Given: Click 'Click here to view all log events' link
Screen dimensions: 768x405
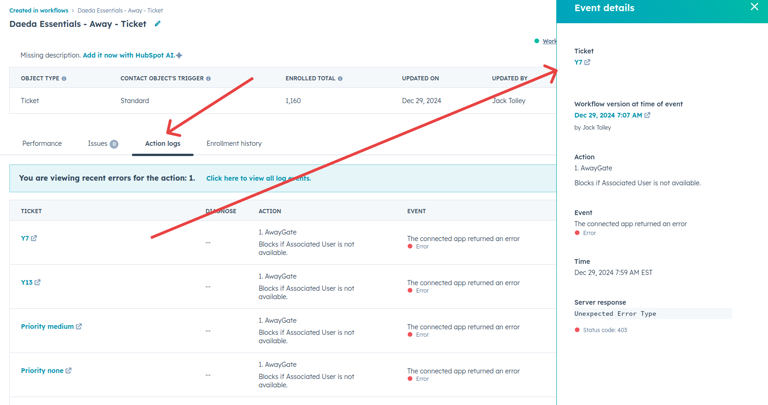Looking at the screenshot, I should click(x=258, y=178).
